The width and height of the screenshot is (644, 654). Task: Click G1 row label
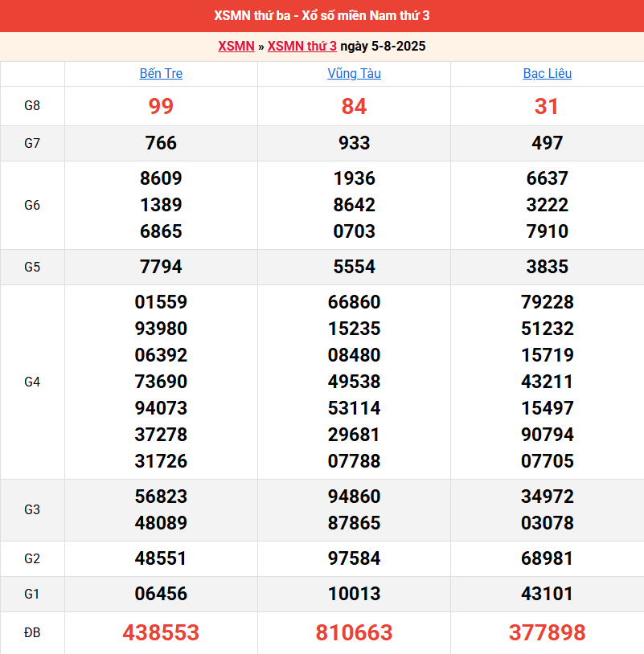pyautogui.click(x=32, y=594)
